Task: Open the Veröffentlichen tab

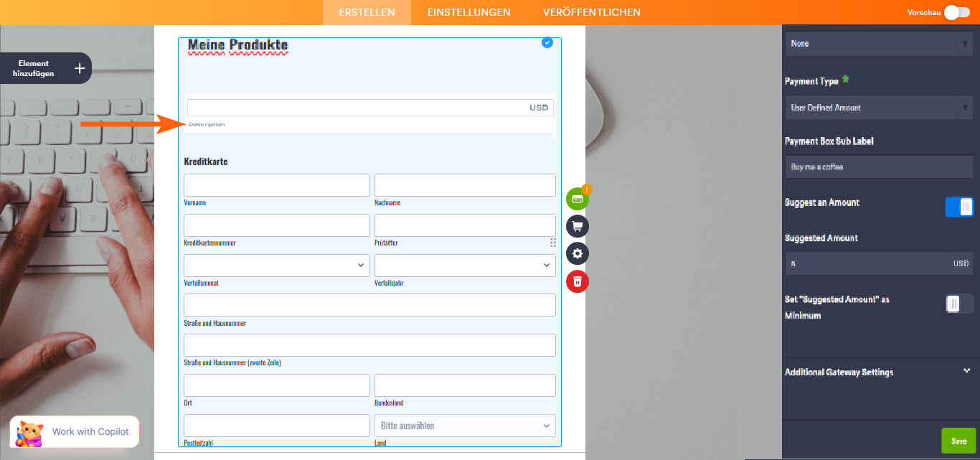Action: pyautogui.click(x=592, y=12)
